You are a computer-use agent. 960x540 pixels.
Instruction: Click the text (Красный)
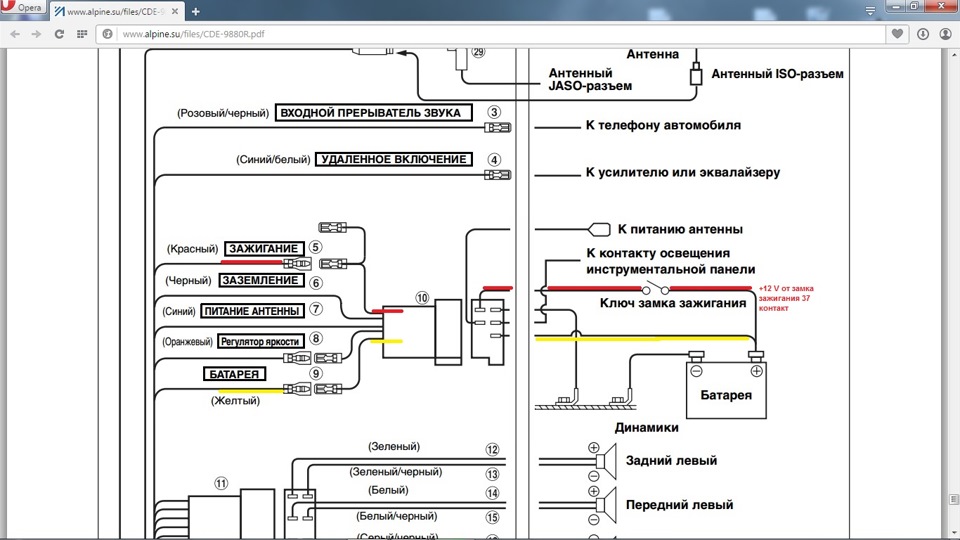[x=192, y=249]
